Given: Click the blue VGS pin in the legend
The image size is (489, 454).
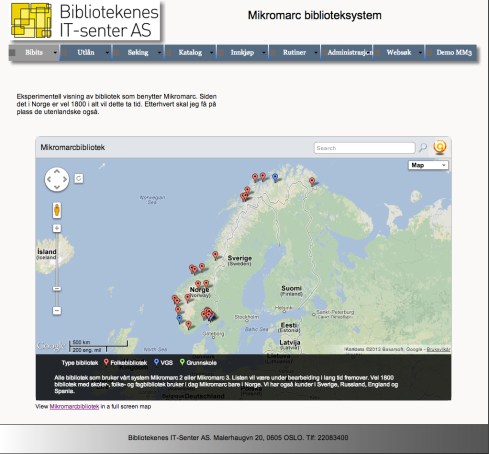Looking at the screenshot, I should (156, 362).
